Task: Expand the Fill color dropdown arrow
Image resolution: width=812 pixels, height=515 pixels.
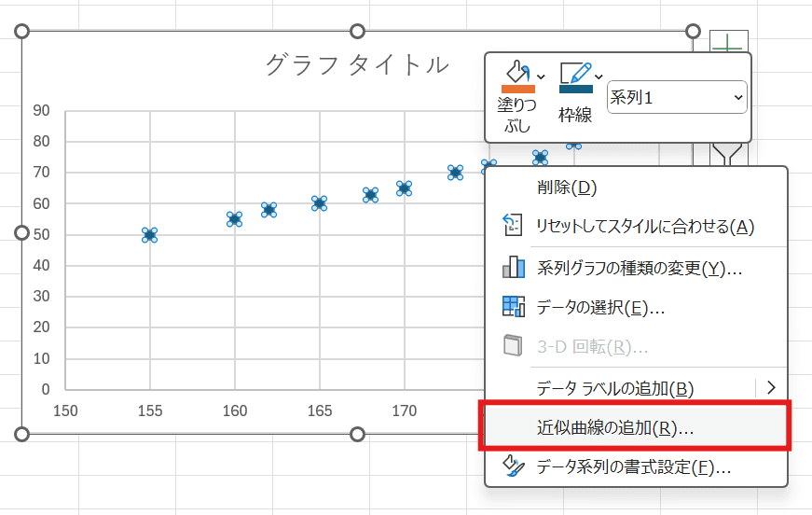Action: (542, 76)
